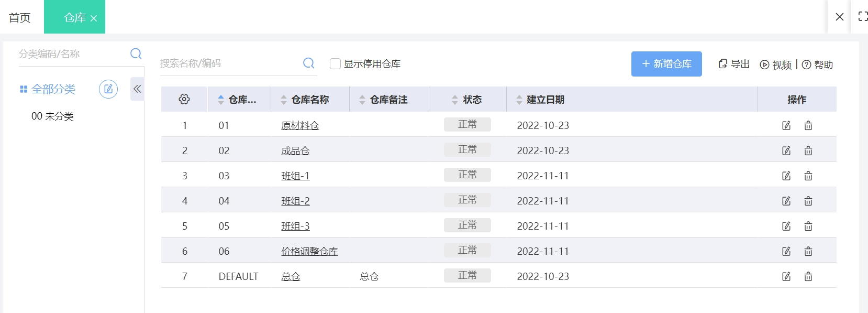Toggle fullscreen mode icon
Screen dimensions: 868x313
[863, 17]
